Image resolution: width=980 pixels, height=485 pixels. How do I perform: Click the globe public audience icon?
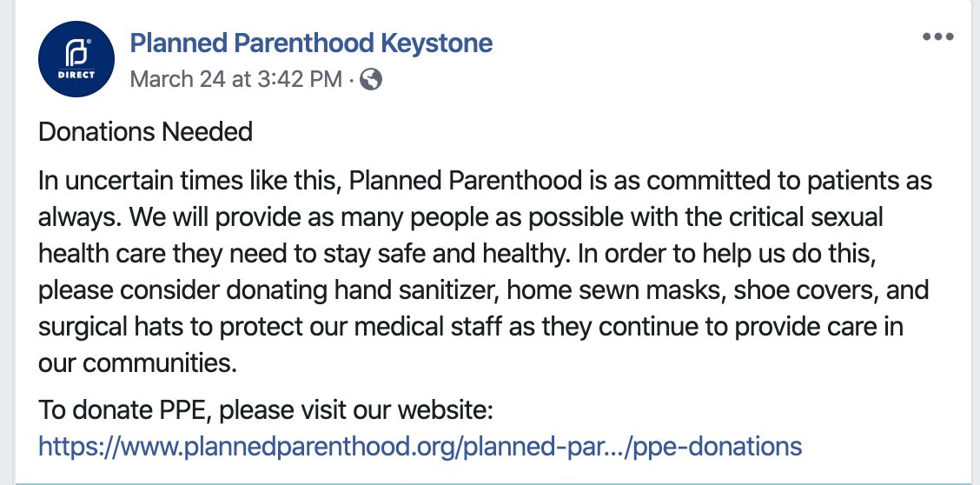(x=371, y=80)
